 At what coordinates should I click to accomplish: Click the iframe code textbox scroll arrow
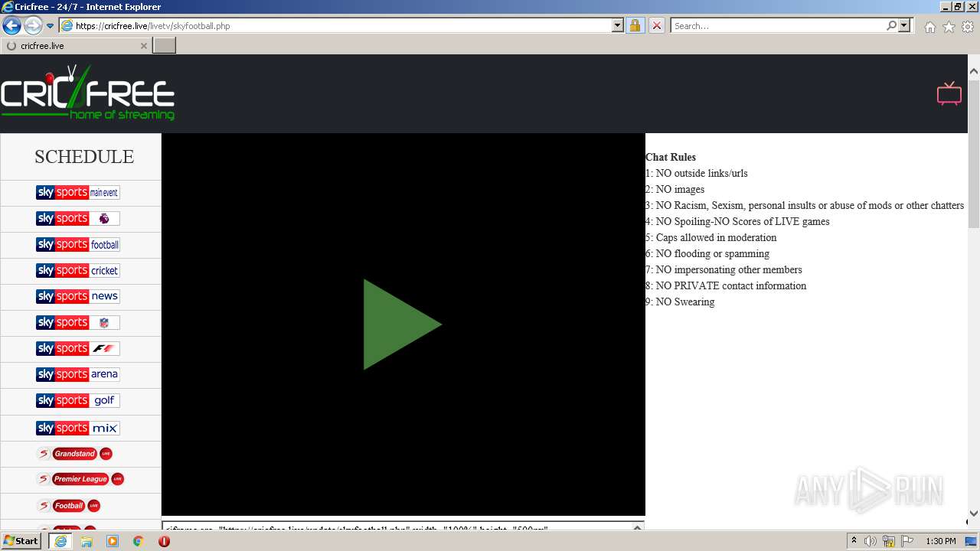click(x=637, y=527)
